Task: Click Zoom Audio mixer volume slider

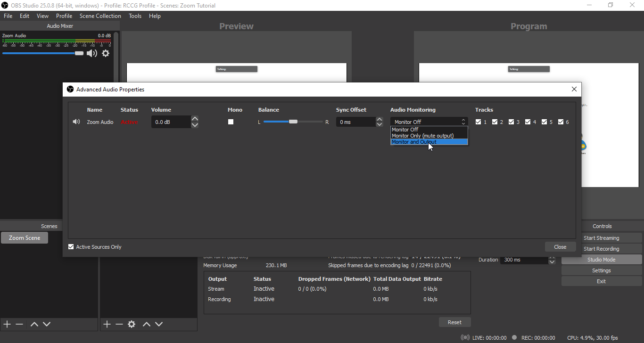Action: click(43, 53)
